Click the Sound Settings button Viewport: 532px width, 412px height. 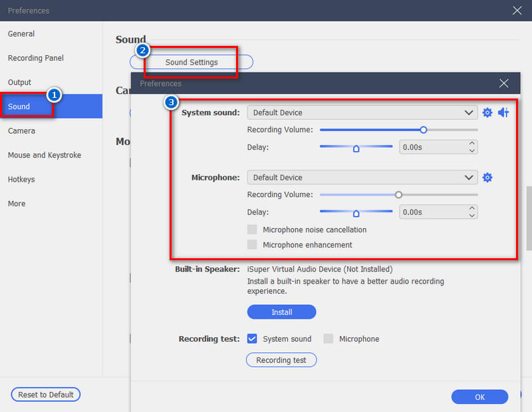(192, 62)
